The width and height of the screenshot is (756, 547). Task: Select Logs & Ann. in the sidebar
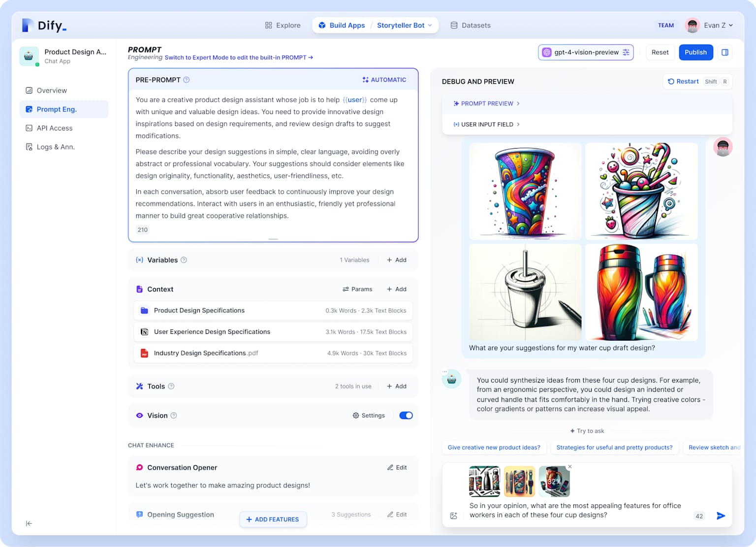coord(55,147)
